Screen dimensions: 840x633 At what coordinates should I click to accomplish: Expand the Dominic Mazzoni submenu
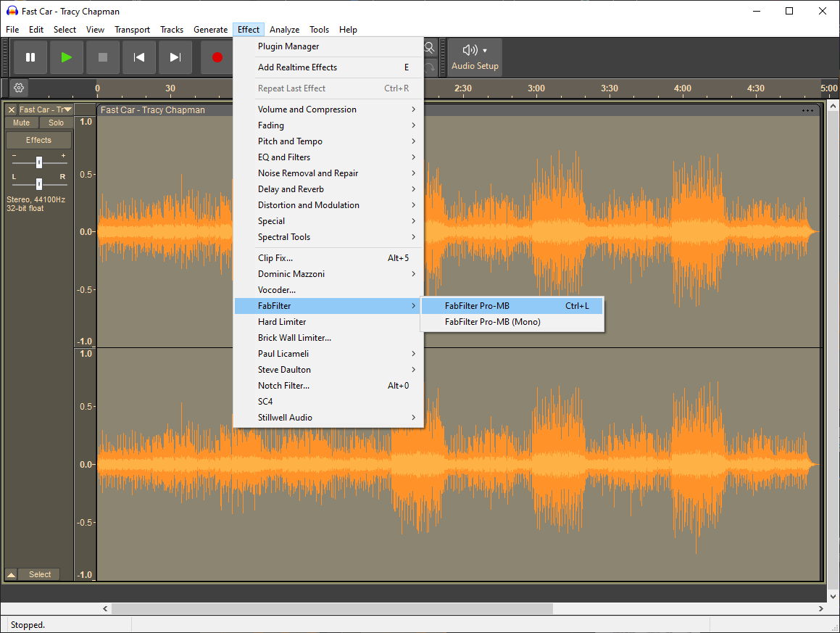(329, 274)
